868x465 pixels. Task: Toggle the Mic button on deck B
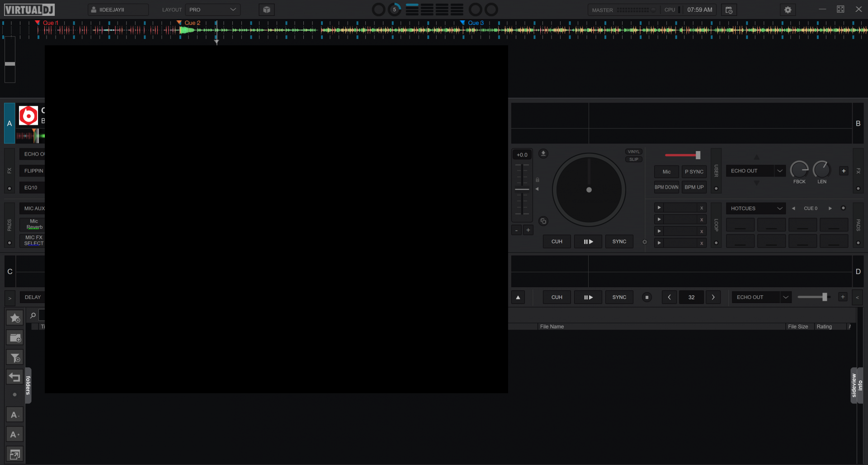[666, 171]
